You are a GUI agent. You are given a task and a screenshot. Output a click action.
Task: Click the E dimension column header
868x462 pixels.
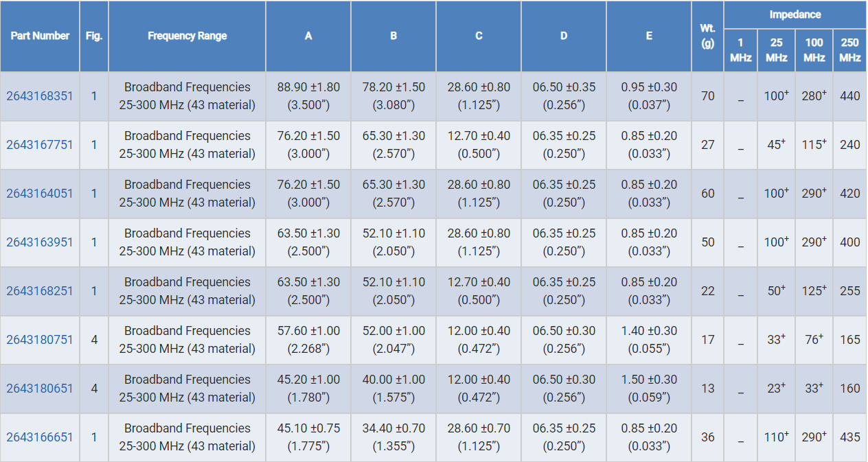[x=649, y=36]
